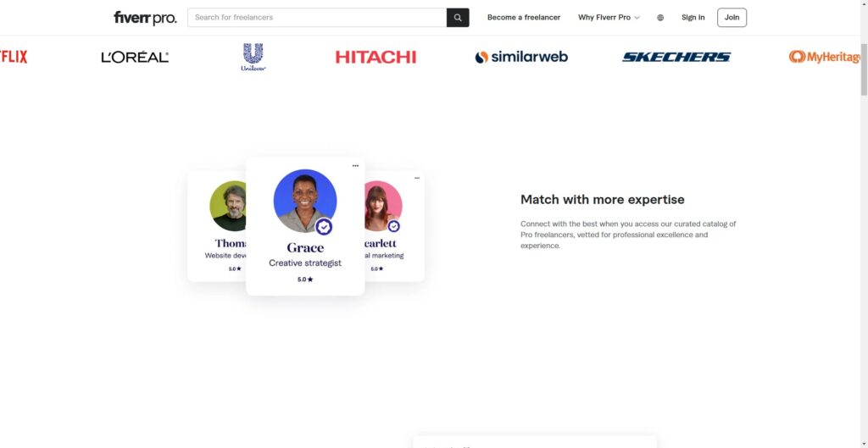Click Thomas's 5.0 star rating
Viewport: 868px width, 448px height.
click(x=235, y=268)
